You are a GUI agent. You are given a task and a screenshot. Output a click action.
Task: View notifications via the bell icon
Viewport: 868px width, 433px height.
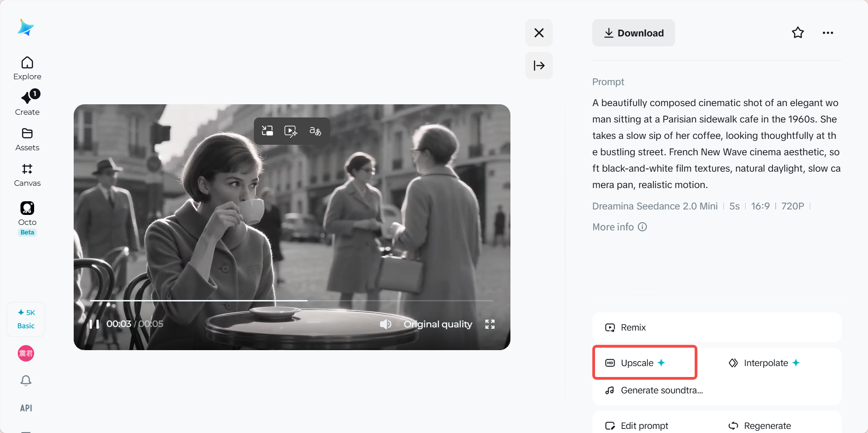[x=26, y=381]
